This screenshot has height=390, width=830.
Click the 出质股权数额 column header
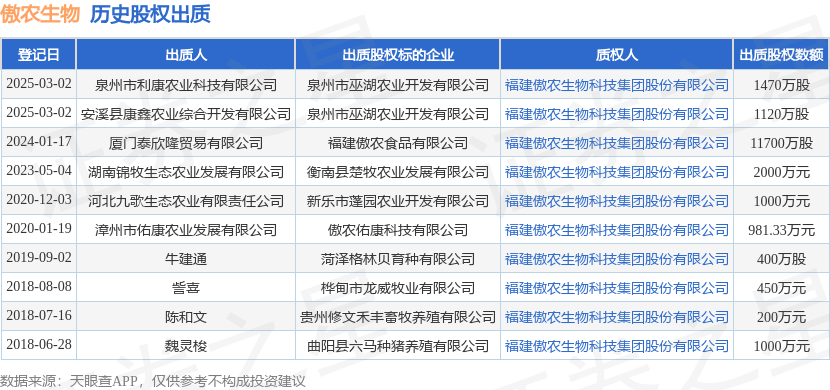[781, 55]
